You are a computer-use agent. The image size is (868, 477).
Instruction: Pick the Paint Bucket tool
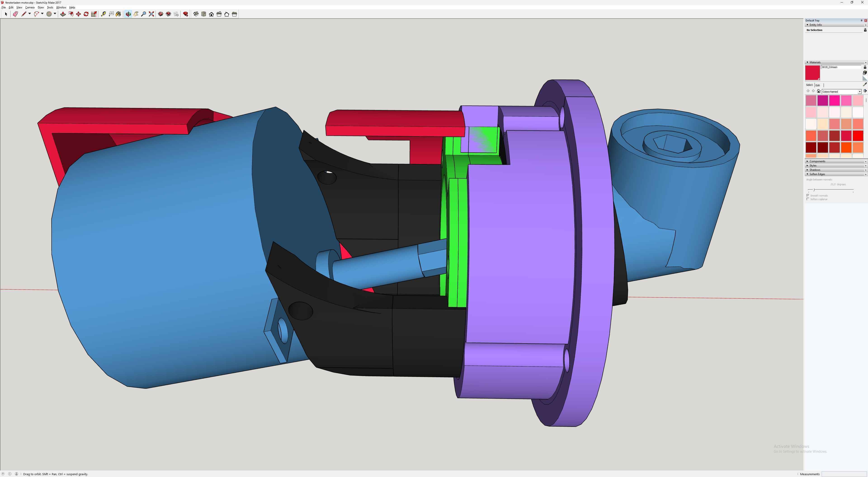(x=119, y=14)
